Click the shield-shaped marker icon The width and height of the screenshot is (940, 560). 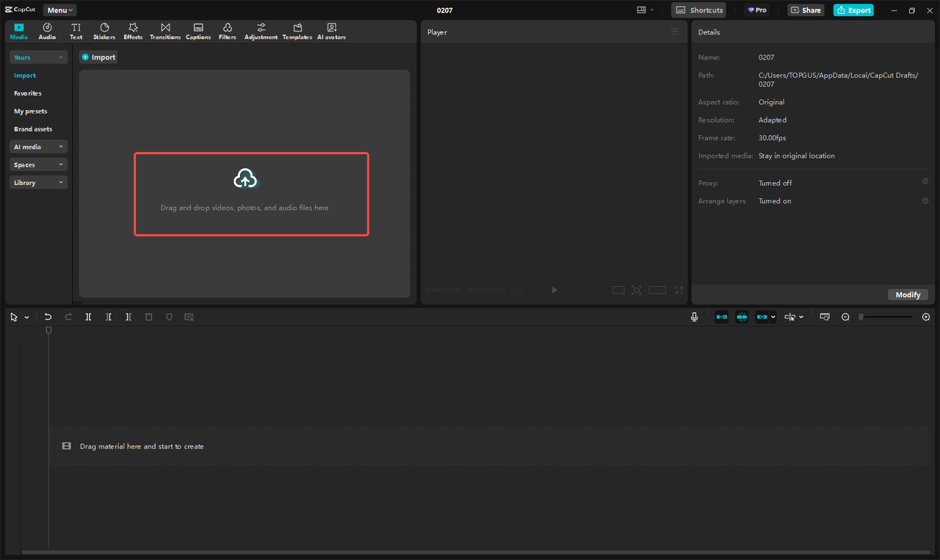pyautogui.click(x=169, y=317)
